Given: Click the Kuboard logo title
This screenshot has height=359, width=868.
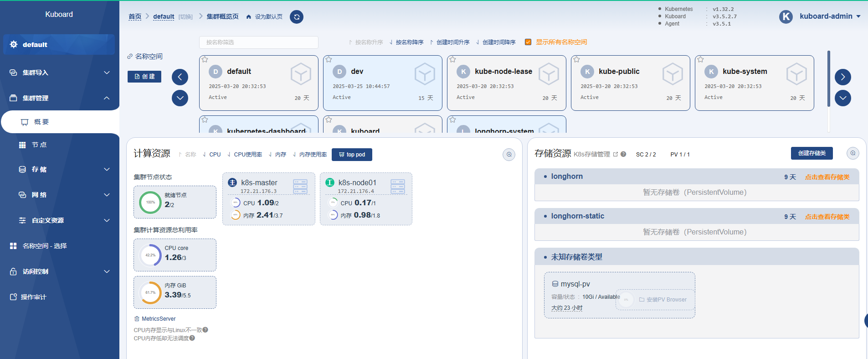Looking at the screenshot, I should click(x=59, y=14).
